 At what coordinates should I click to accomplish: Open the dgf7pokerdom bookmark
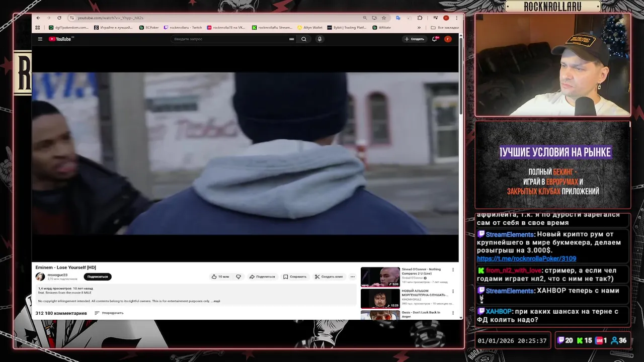tap(69, 28)
